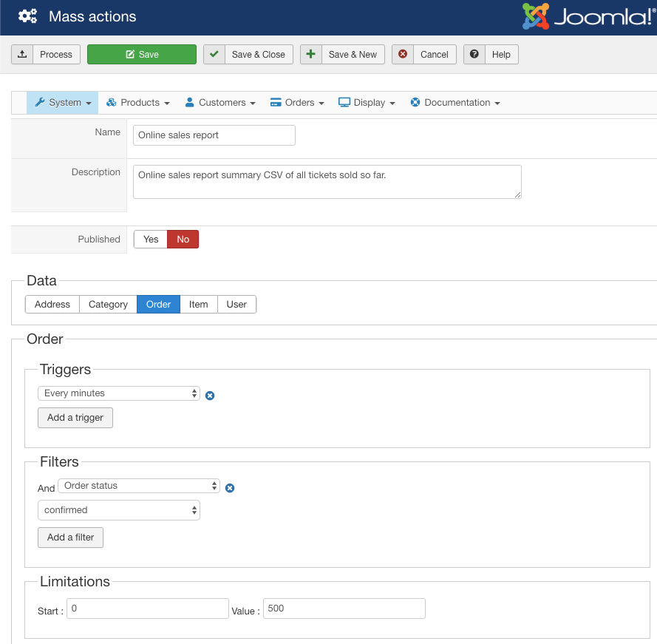Click the Joomla! logo

click(589, 16)
